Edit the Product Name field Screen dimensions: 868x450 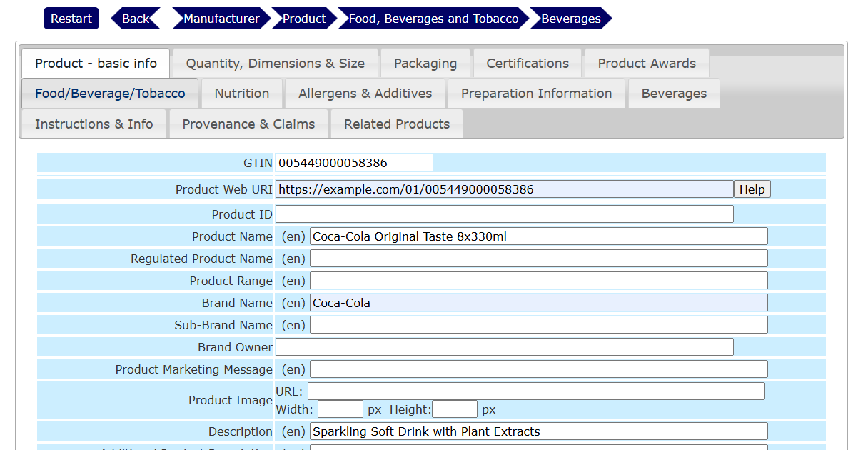click(x=539, y=236)
